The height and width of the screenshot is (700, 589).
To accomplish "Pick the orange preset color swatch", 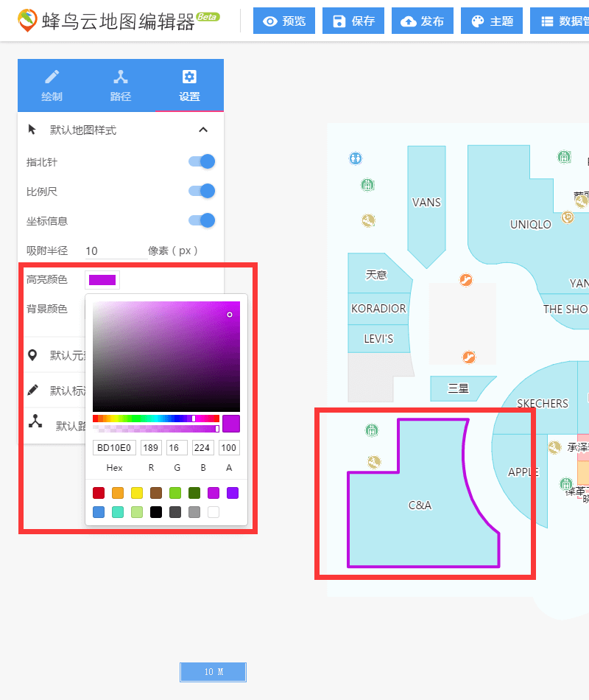I will click(x=118, y=493).
